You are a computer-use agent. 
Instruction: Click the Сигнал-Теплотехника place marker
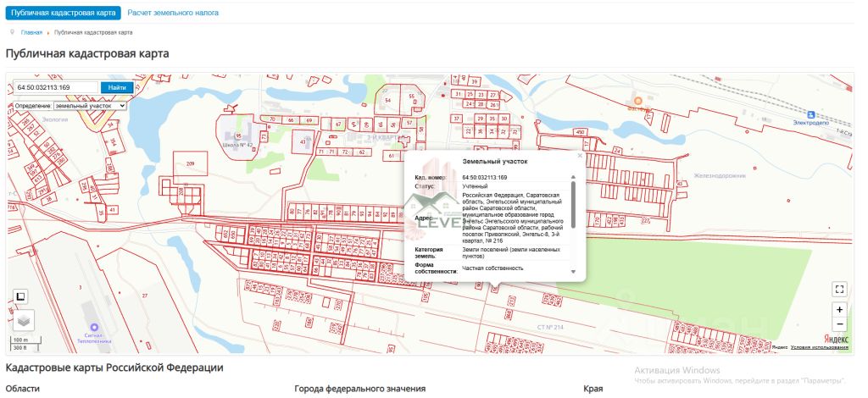(94, 327)
